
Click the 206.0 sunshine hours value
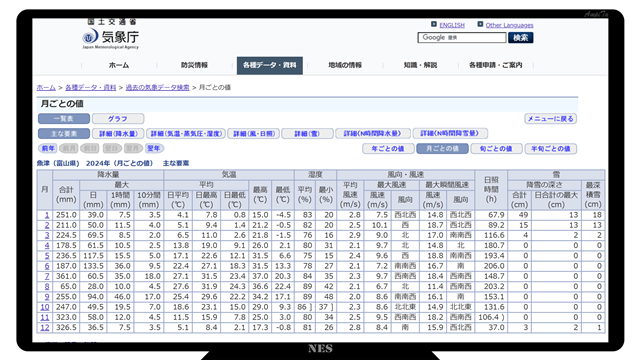(x=494, y=266)
